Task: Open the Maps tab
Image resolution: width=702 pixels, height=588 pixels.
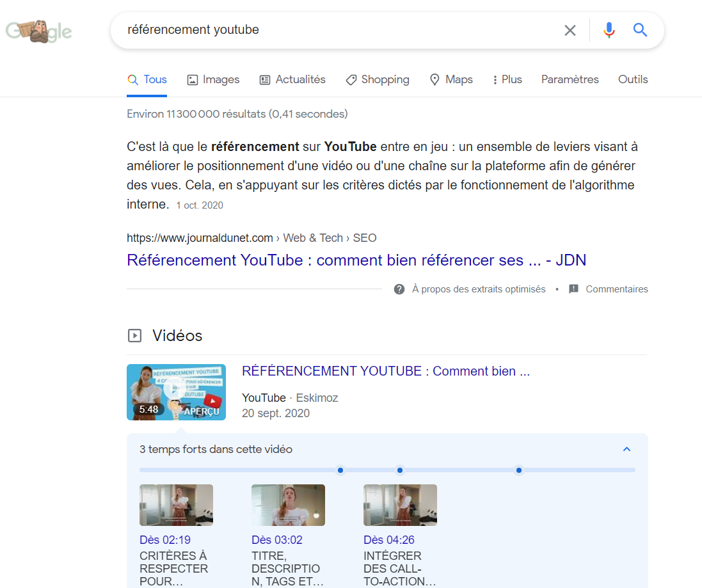Action: pos(451,79)
